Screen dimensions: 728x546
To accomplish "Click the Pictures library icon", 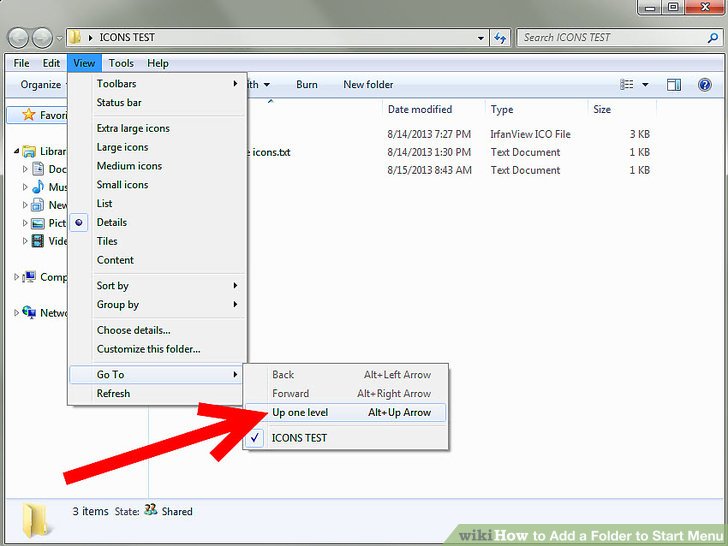I will 38,223.
